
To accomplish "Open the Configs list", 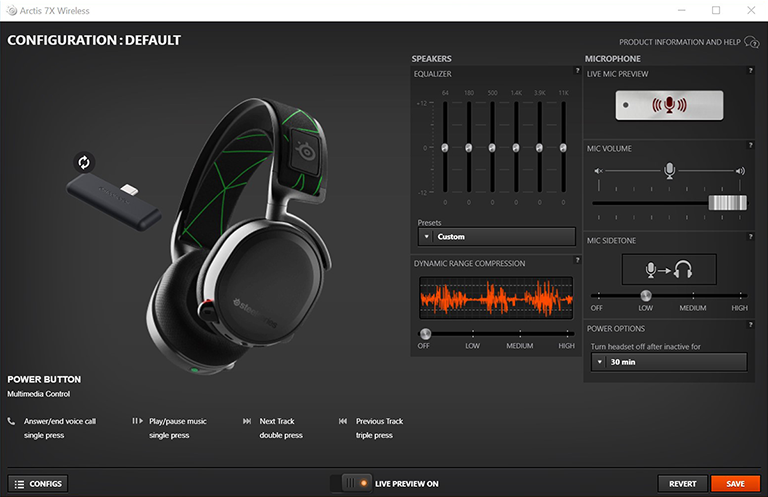I will (38, 484).
